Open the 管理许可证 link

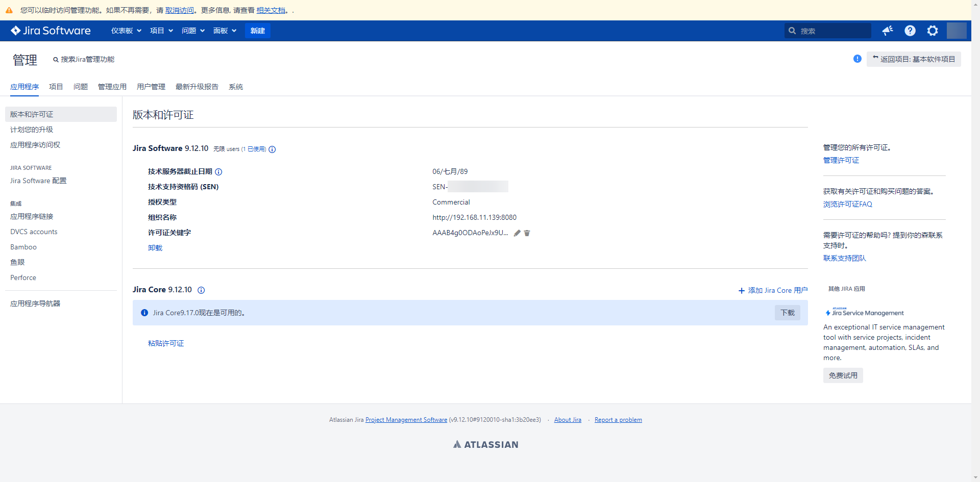coord(841,160)
